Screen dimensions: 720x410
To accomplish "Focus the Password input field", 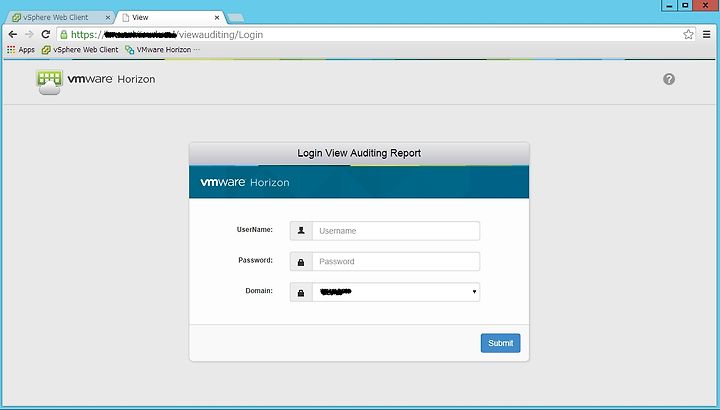I will coord(396,261).
